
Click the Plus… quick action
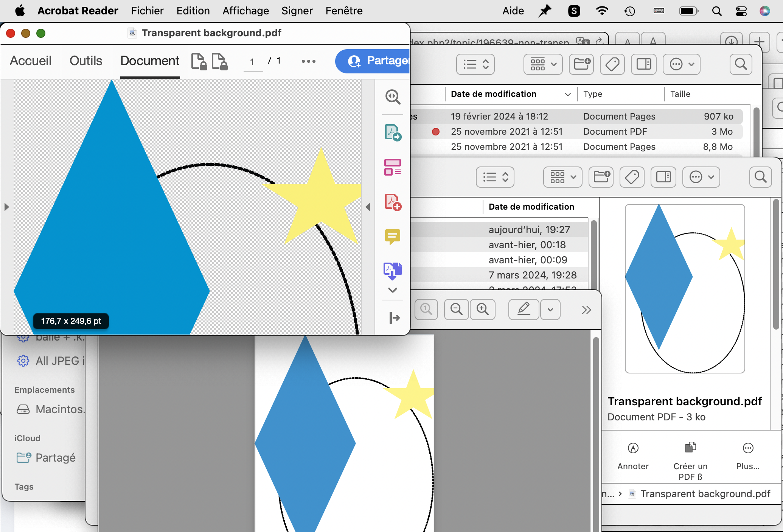click(x=748, y=456)
